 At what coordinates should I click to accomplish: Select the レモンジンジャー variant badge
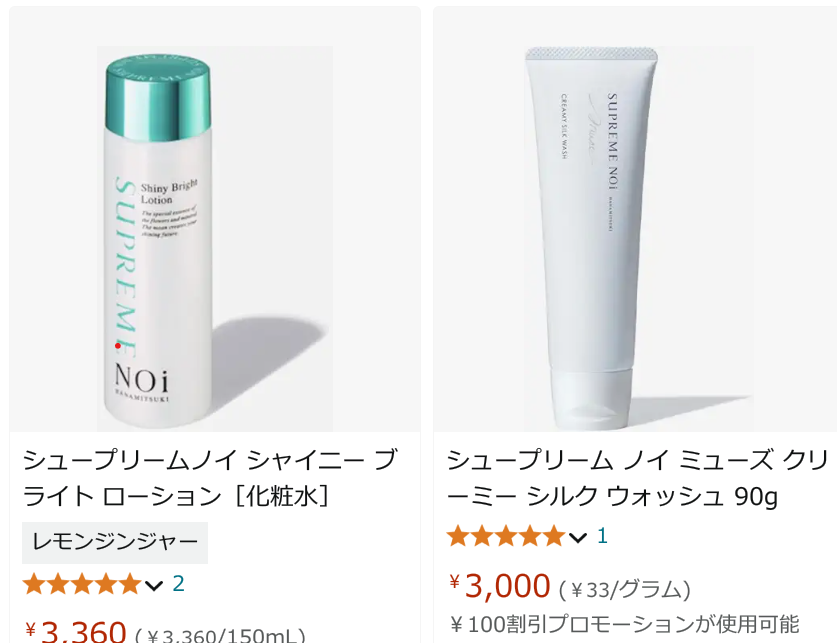115,543
